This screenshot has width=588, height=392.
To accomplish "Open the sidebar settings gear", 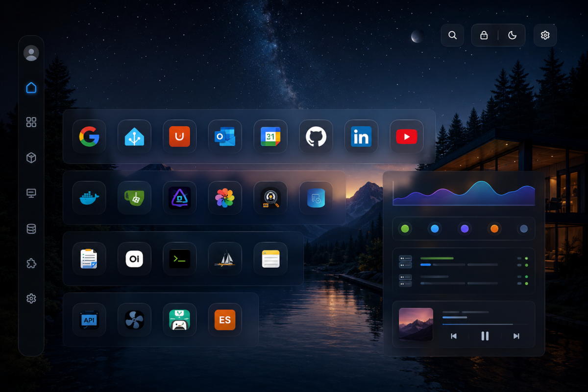I will point(31,299).
